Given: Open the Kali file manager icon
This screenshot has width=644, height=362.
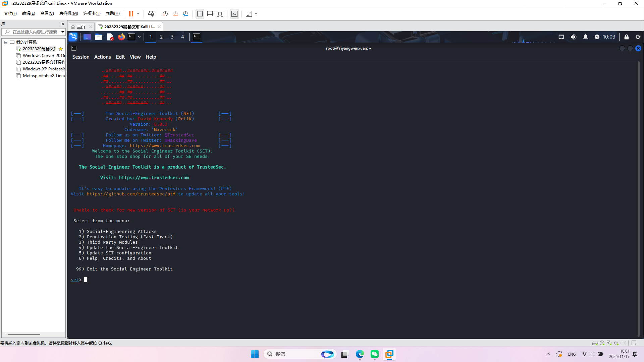Looking at the screenshot, I should [98, 37].
